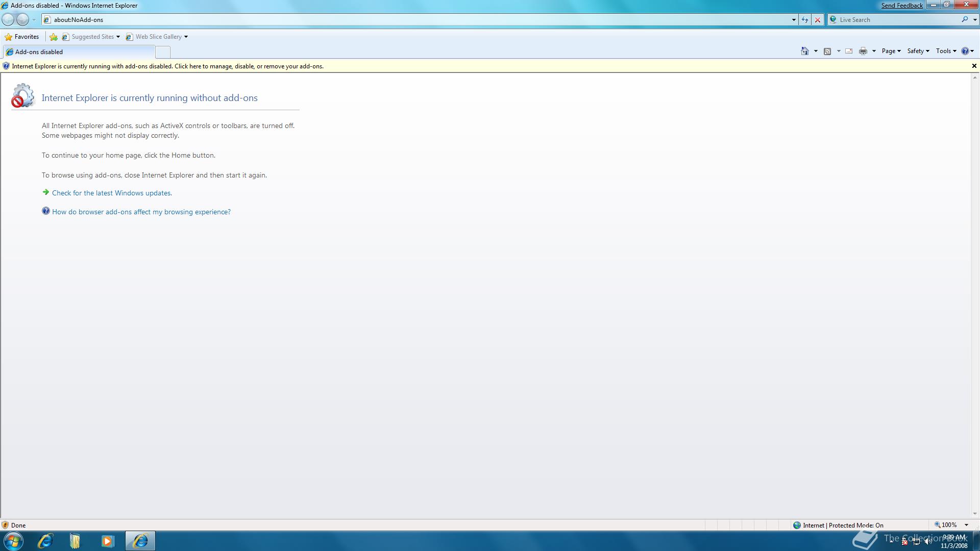Click the network tray icon
The image size is (980, 551).
tap(916, 542)
